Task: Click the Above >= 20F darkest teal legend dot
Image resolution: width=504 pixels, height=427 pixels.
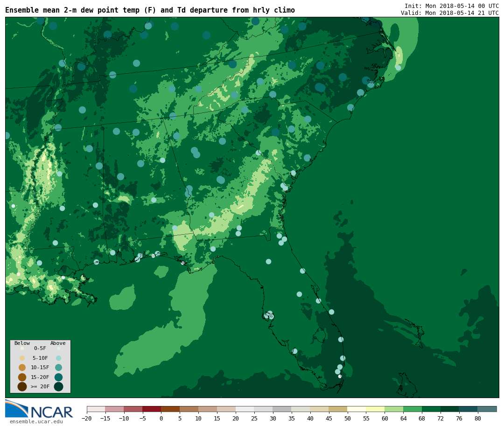Action: pos(58,386)
